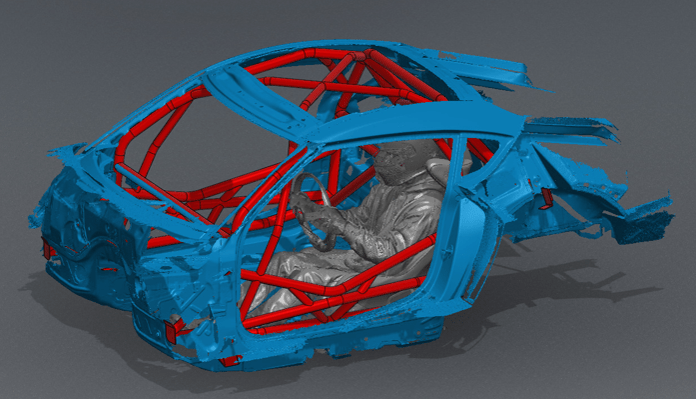This screenshot has height=399, width=696.
Task: Pick the steering wheel held by the driver
Action: [312, 212]
